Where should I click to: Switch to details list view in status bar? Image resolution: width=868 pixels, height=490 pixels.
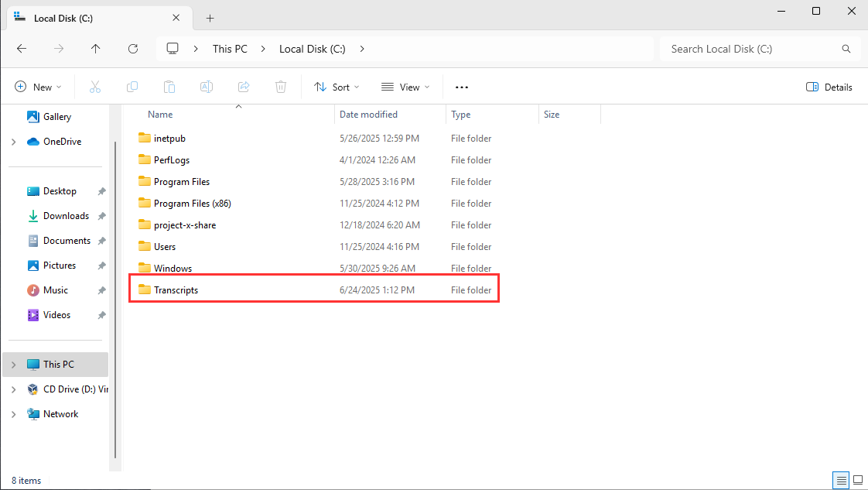(841, 481)
